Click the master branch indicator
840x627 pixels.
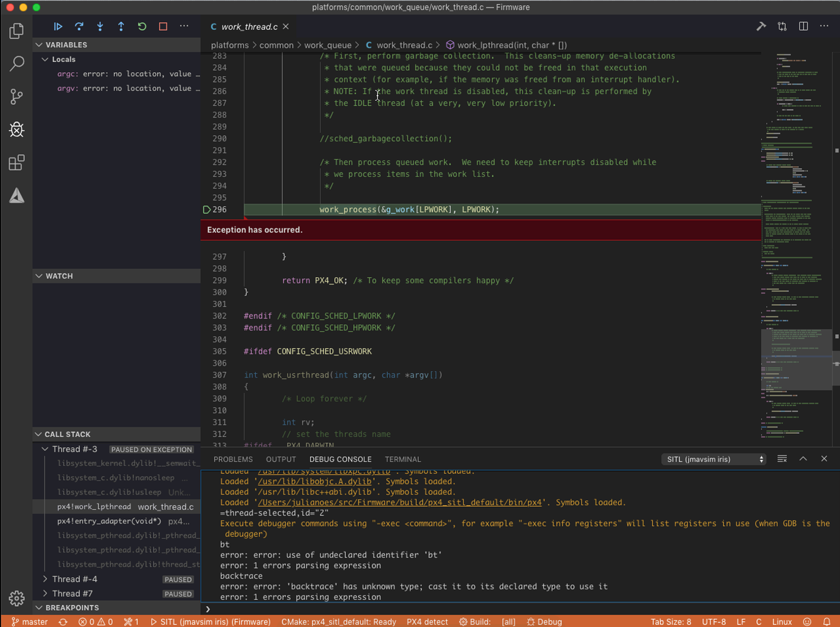[x=29, y=621]
